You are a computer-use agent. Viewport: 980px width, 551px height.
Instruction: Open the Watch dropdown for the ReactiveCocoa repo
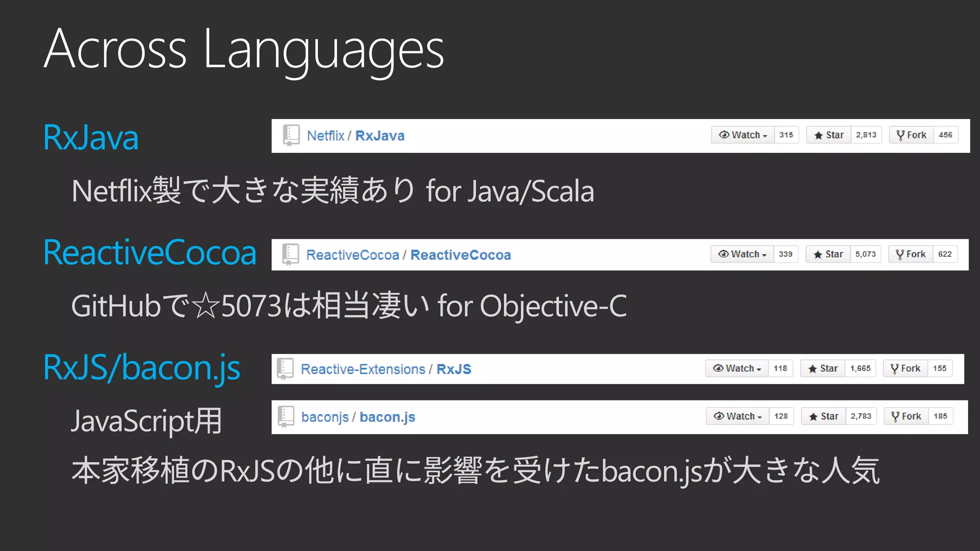[x=742, y=254]
